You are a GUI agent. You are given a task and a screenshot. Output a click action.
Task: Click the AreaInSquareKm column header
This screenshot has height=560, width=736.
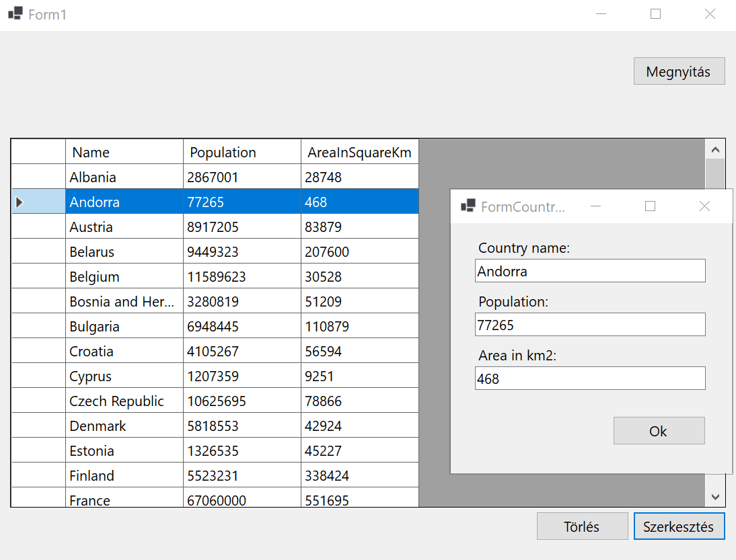click(359, 152)
